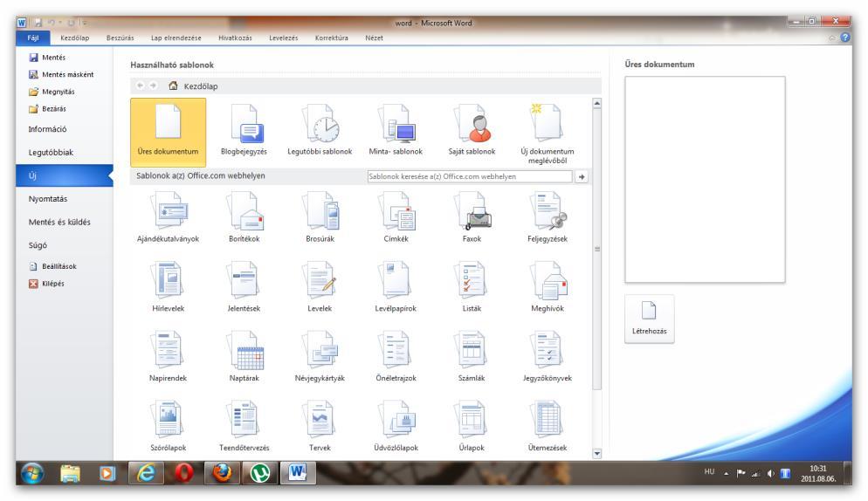Select Új dokumentum meglévőből

coord(548,134)
